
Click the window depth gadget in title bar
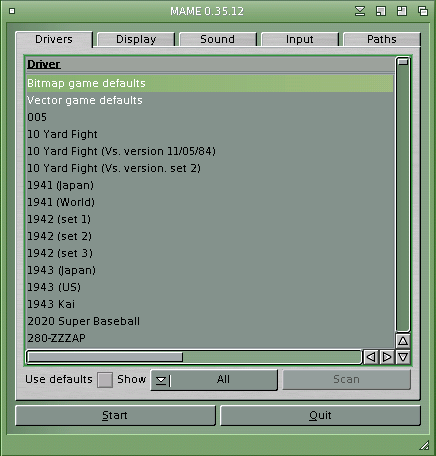[x=423, y=11]
